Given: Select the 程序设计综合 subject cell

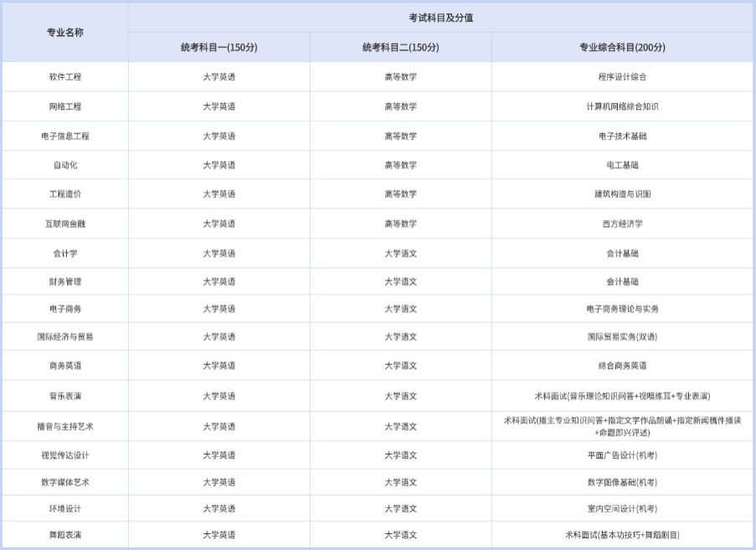Looking at the screenshot, I should 622,77.
